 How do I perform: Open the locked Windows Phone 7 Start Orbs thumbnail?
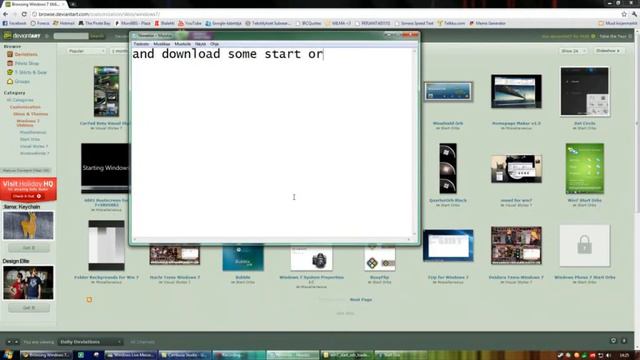coord(584,246)
